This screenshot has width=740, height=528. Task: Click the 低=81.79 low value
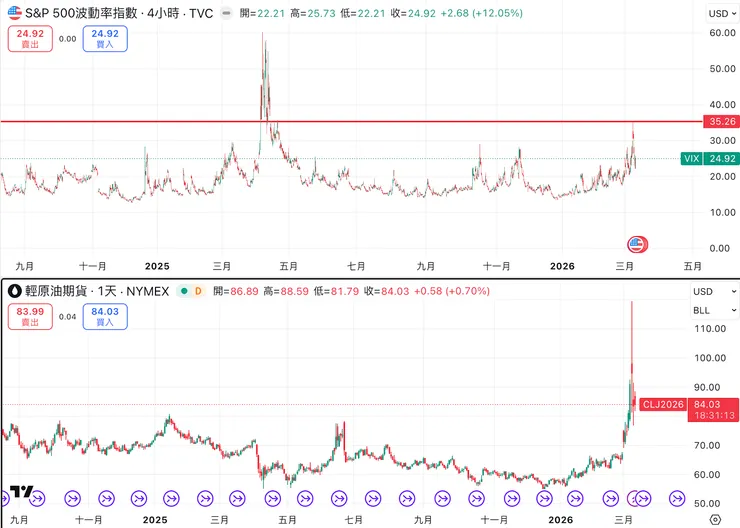point(336,291)
